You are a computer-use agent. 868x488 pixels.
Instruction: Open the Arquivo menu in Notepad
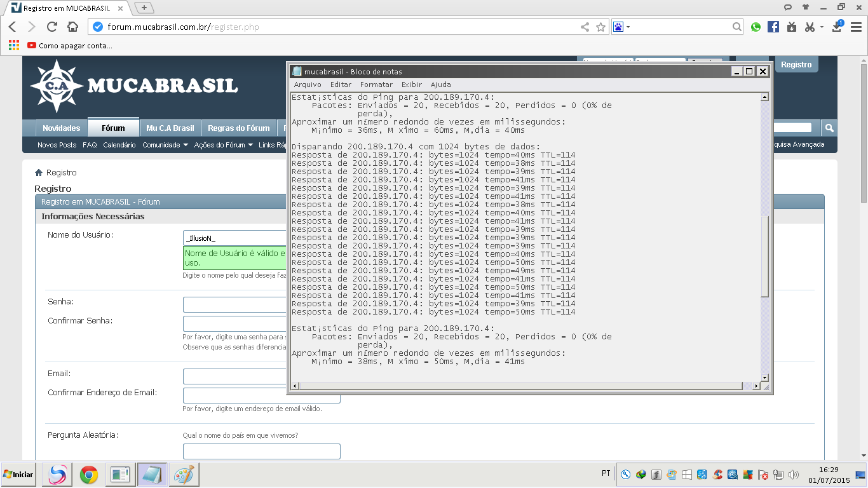pos(308,85)
